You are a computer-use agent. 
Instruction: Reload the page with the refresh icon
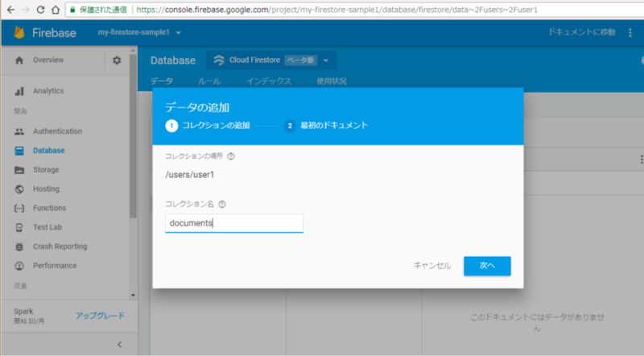click(40, 10)
